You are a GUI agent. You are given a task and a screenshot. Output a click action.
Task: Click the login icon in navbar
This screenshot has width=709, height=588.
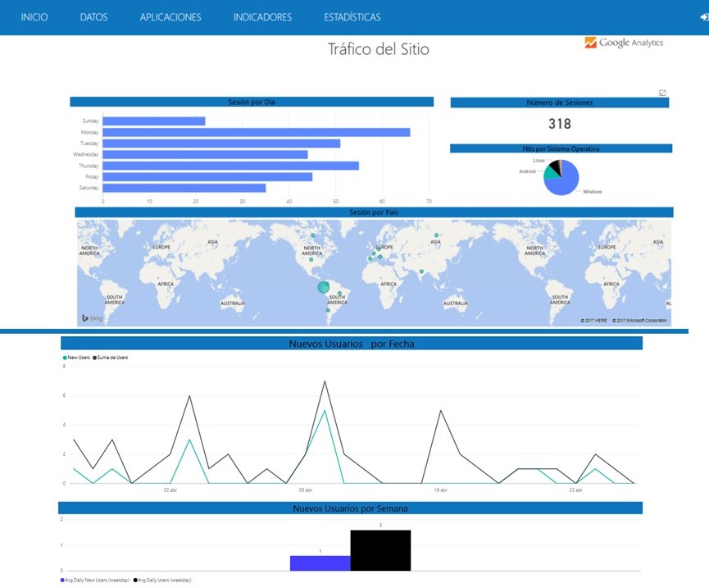coord(703,17)
